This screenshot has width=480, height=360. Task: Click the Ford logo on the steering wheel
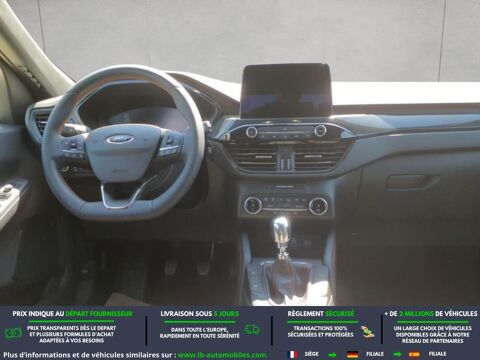120,139
